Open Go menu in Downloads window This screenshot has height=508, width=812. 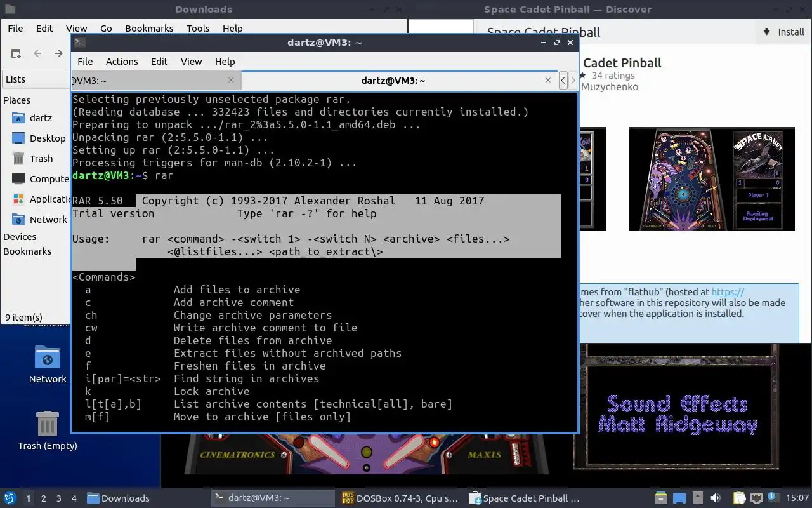click(106, 29)
